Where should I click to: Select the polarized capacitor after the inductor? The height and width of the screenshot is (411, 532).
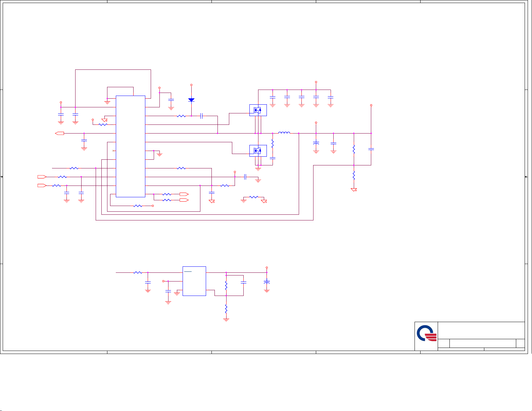click(316, 143)
